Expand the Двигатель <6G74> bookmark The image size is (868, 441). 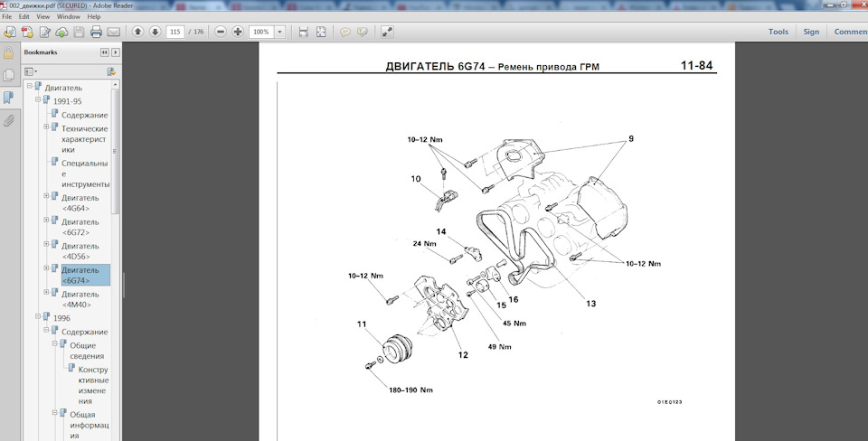click(x=46, y=268)
